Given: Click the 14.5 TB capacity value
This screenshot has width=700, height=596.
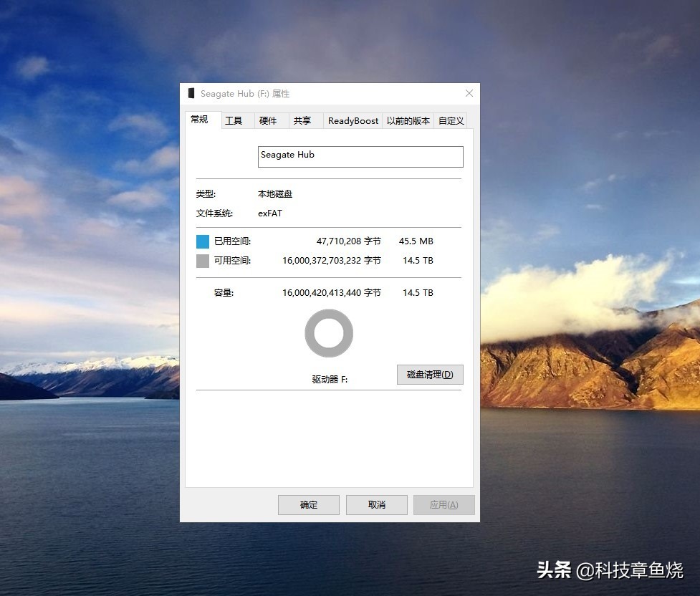Looking at the screenshot, I should (x=416, y=292).
